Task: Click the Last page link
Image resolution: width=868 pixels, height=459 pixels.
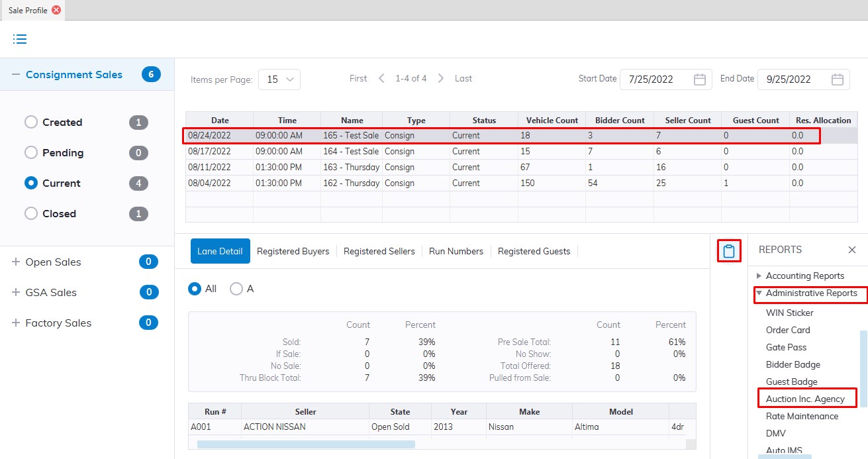Action: click(x=463, y=78)
